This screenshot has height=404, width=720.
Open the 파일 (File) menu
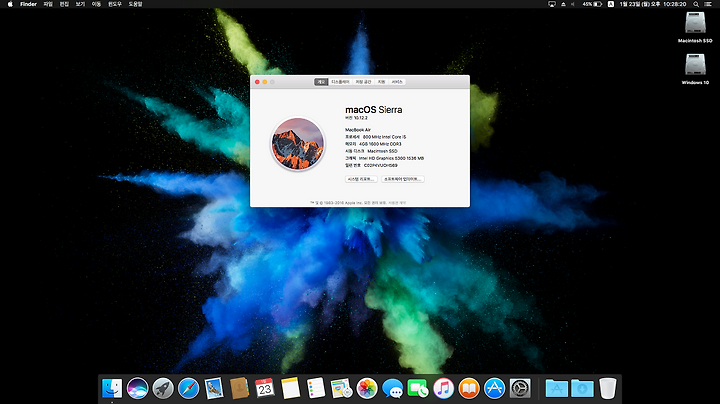tap(48, 4)
